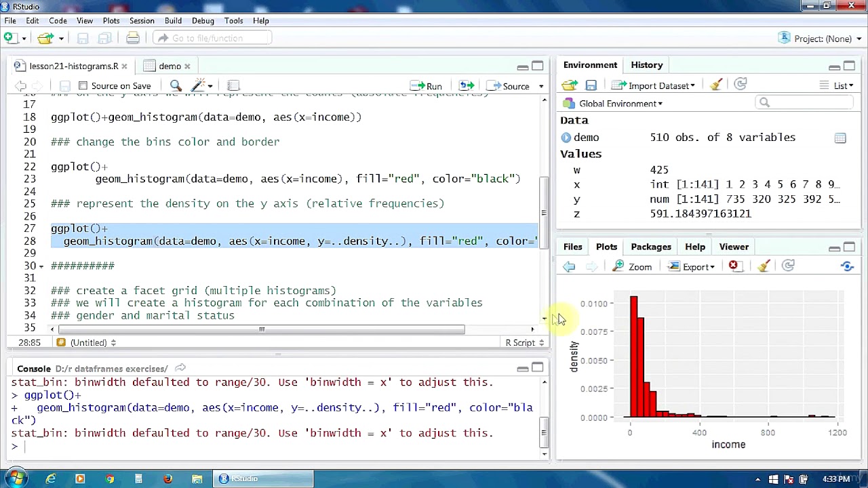
Task: Open the Session menu
Action: [142, 20]
